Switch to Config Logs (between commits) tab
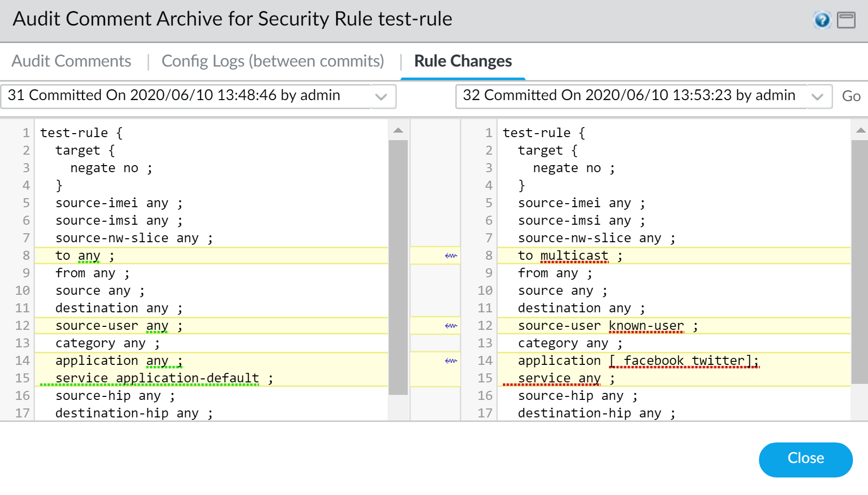868x495 pixels. click(273, 61)
